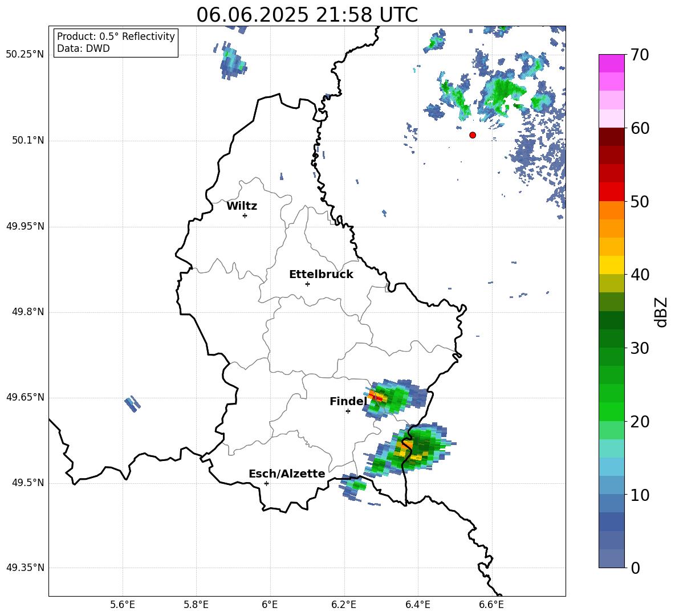Image resolution: width=675 pixels, height=616 pixels.
Task: Click the yellow colorbar segment at 40
Action: 612,266
